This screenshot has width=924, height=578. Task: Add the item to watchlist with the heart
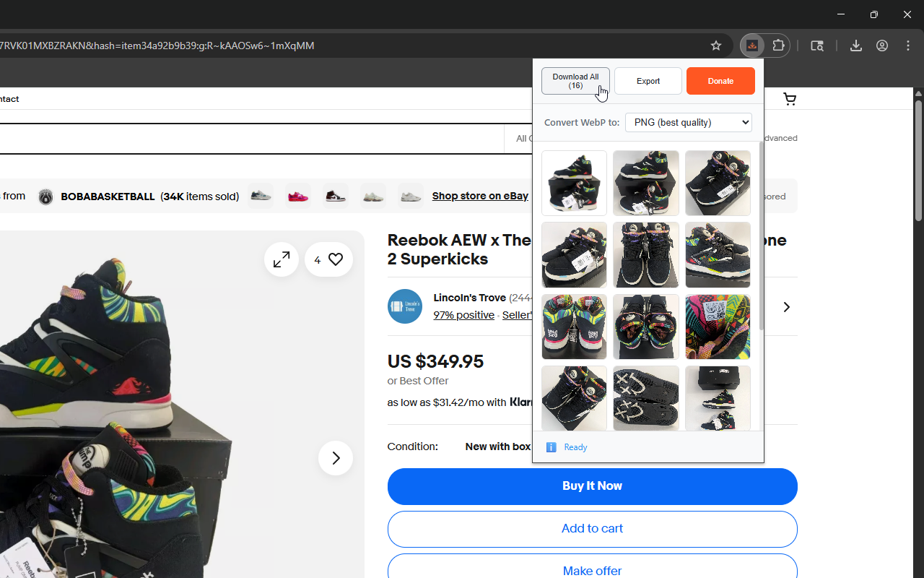pyautogui.click(x=329, y=259)
